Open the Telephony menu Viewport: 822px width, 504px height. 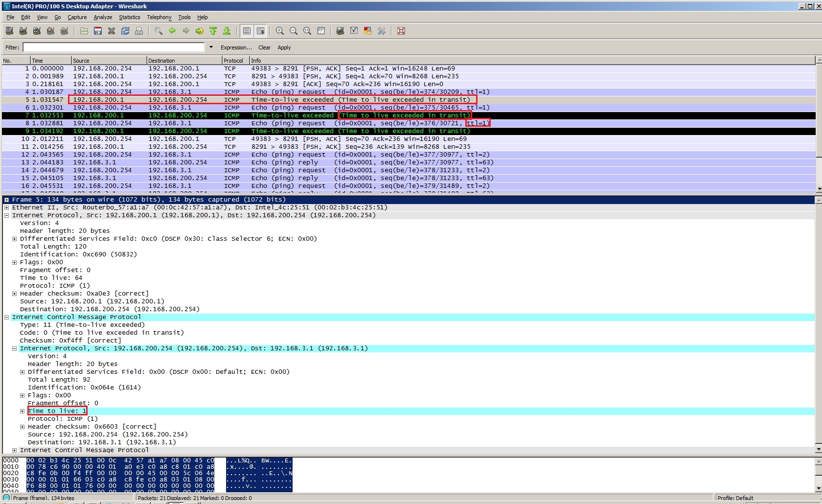tap(159, 17)
